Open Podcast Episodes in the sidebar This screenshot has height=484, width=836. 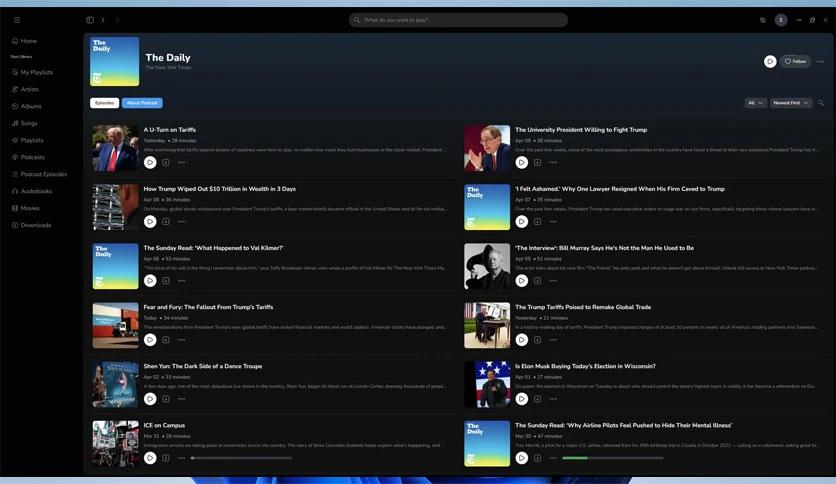pyautogui.click(x=39, y=174)
